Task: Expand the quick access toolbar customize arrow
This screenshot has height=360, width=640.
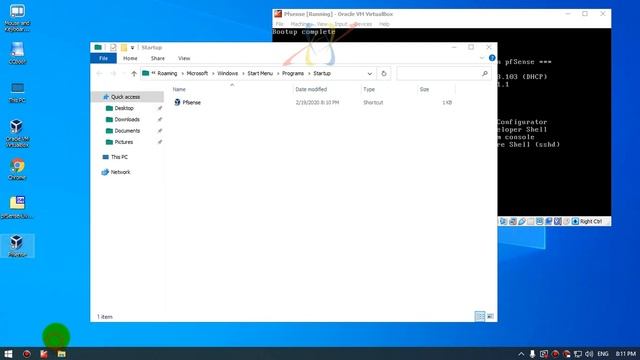Action: pyautogui.click(x=133, y=48)
